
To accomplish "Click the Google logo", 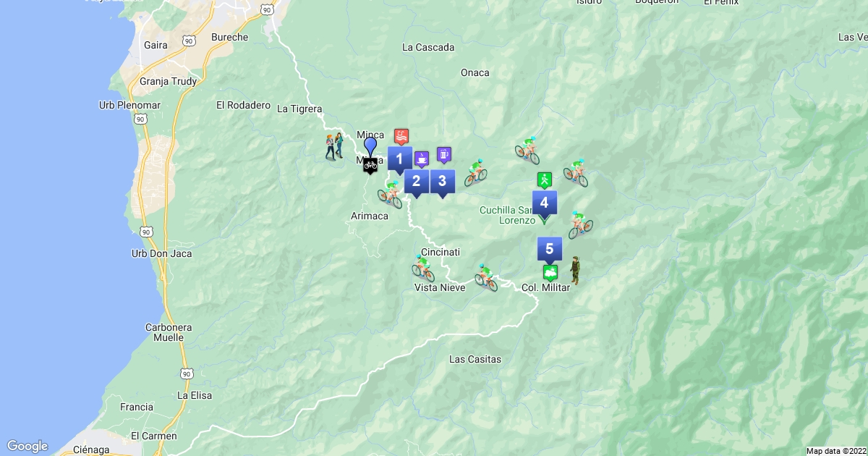I will pos(27,446).
